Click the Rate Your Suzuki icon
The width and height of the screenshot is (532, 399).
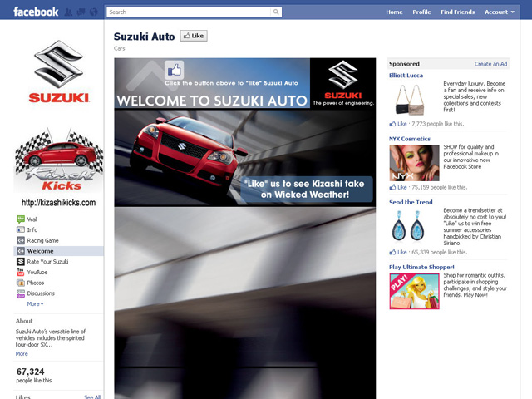[x=21, y=261]
